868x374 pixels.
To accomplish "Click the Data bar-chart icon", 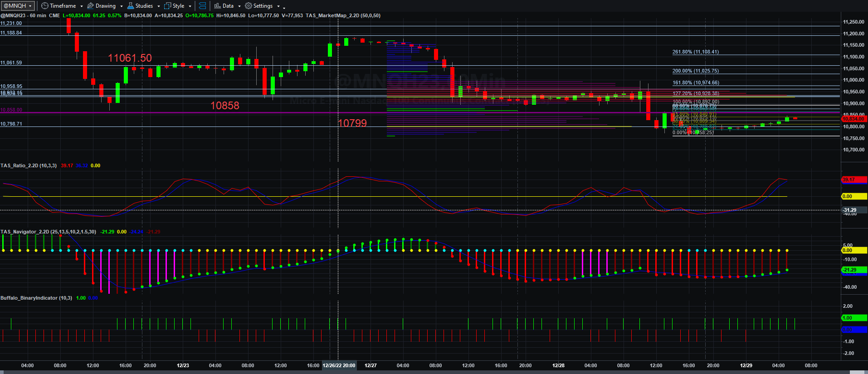I will click(217, 6).
